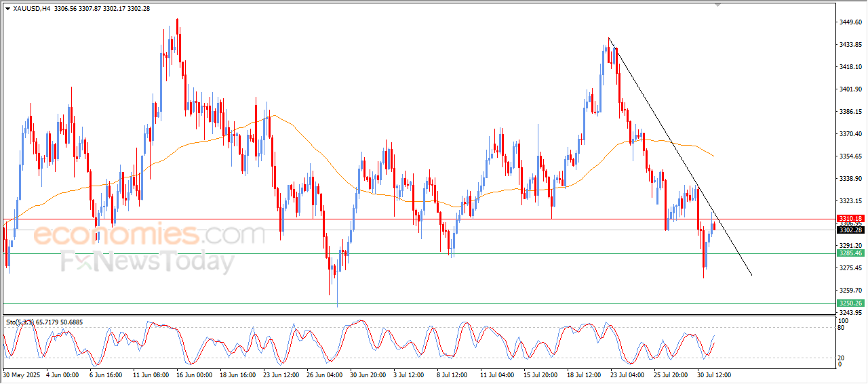868x384 pixels.
Task: Select the green horizontal line at 3250.26
Action: 418,303
